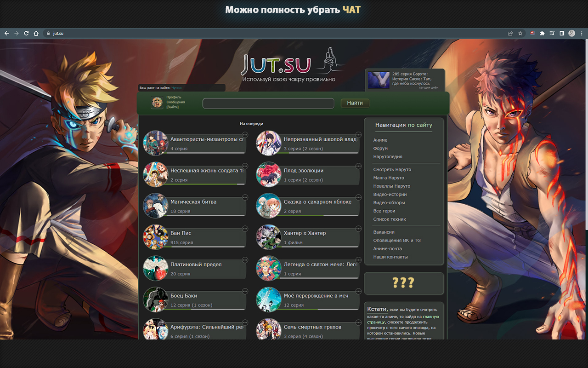Open options dots on Платиновый предел card

coord(245,260)
